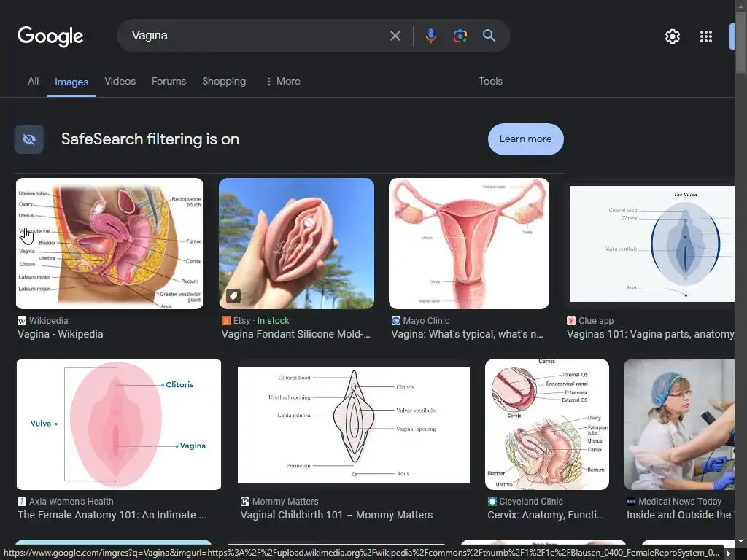The image size is (747, 560).
Task: Open the Tools options
Action: tap(491, 82)
